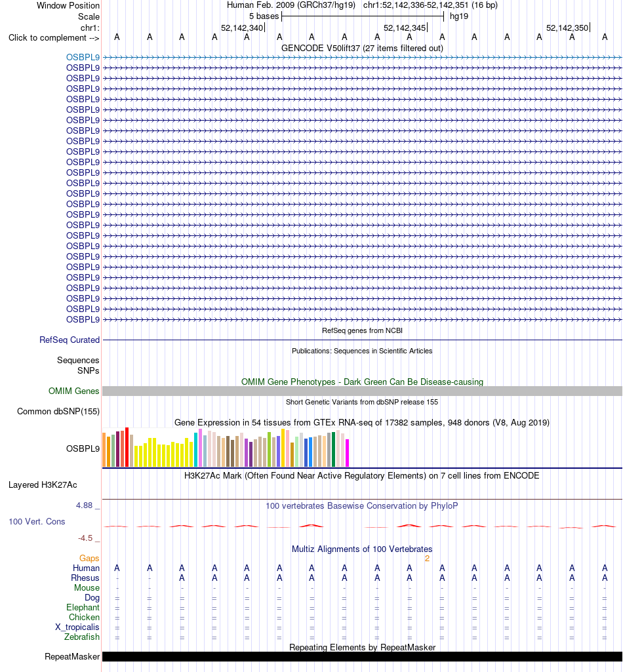Select the Scale label
623x672 pixels.
89,16
